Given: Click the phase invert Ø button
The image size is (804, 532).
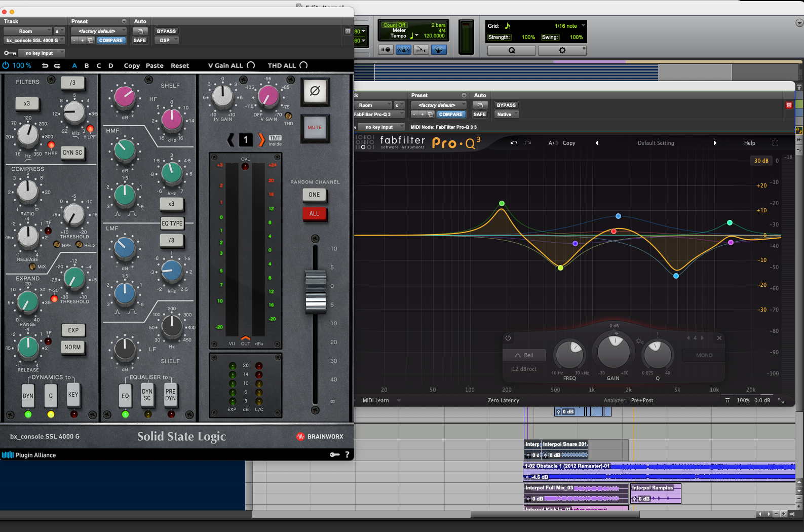Looking at the screenshot, I should coord(315,91).
